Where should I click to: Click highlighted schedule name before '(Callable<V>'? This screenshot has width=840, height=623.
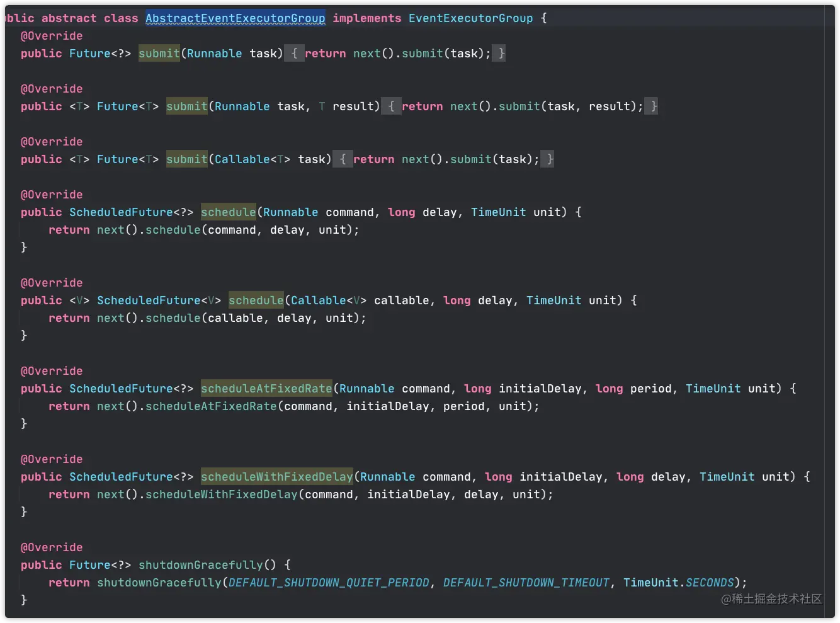256,300
